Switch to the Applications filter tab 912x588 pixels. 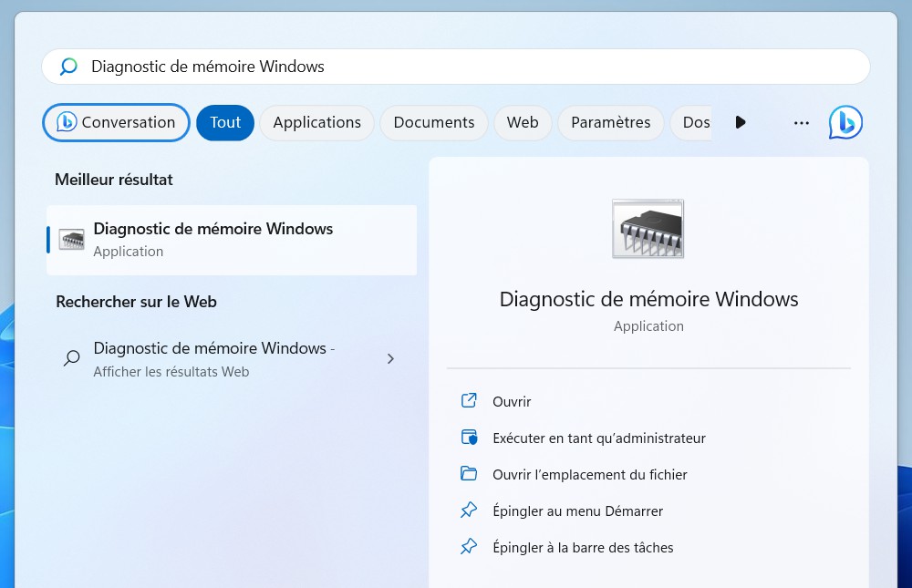point(316,122)
